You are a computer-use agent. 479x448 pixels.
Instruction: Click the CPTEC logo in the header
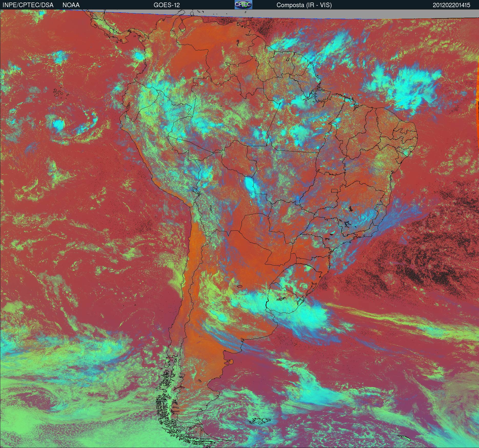(x=243, y=5)
